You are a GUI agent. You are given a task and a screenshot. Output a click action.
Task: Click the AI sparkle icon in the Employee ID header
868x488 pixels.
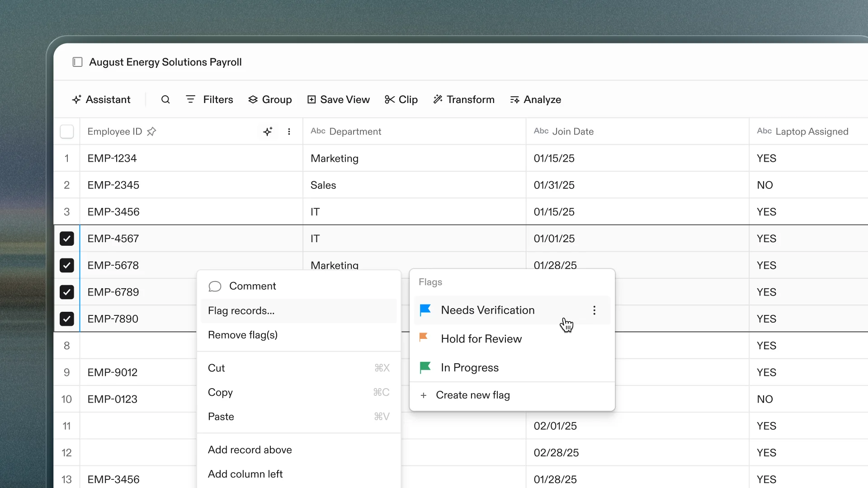(x=268, y=131)
